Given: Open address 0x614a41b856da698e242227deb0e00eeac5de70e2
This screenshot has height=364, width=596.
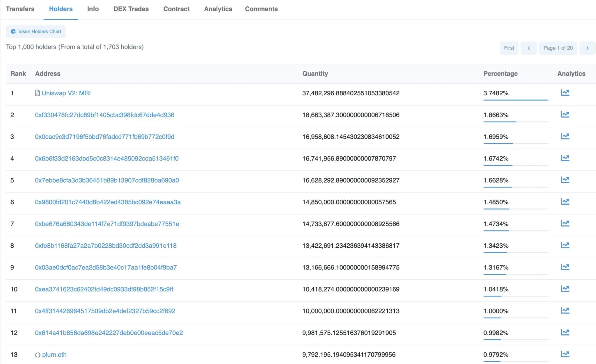Looking at the screenshot, I should [x=109, y=333].
